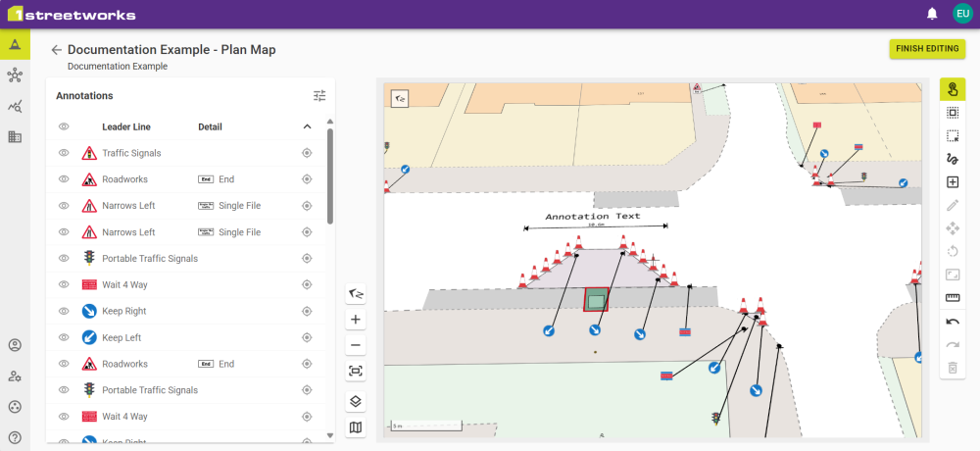
Task: Toggle visibility of Keep Left annotation
Action: coord(64,337)
